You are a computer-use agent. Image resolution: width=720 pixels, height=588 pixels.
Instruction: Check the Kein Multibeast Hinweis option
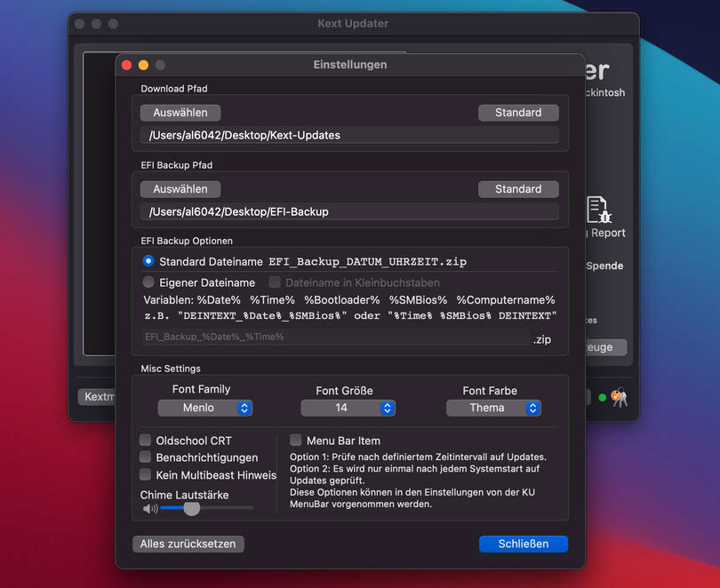click(x=145, y=474)
